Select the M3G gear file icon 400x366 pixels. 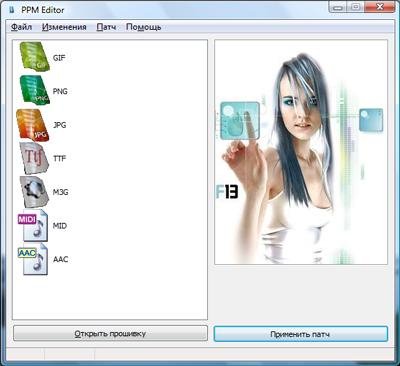point(34,192)
